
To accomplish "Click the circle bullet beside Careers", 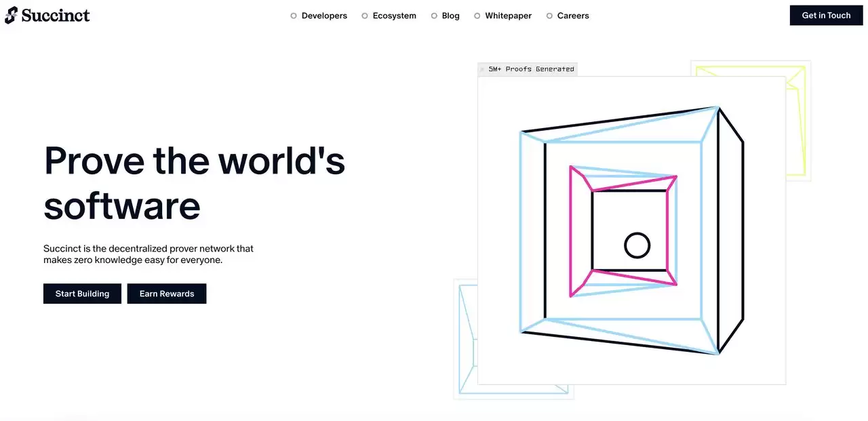I will click(x=549, y=16).
